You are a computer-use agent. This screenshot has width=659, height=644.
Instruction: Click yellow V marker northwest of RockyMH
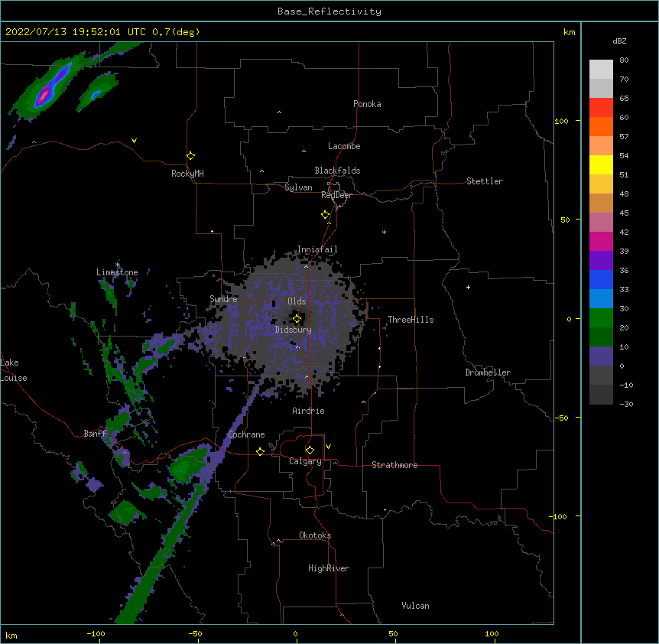[x=134, y=141]
